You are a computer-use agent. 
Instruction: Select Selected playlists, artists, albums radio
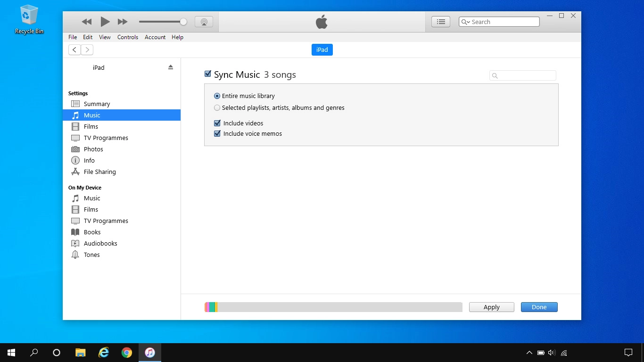click(x=217, y=107)
